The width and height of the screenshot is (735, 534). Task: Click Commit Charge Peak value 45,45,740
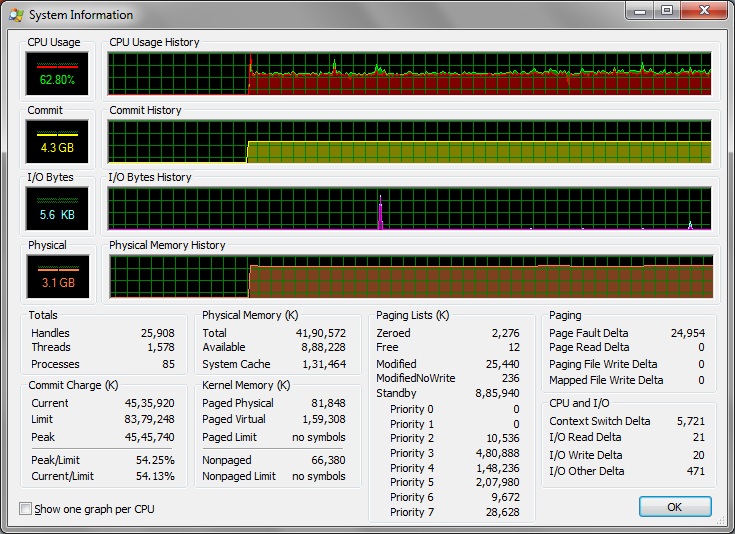click(x=150, y=437)
